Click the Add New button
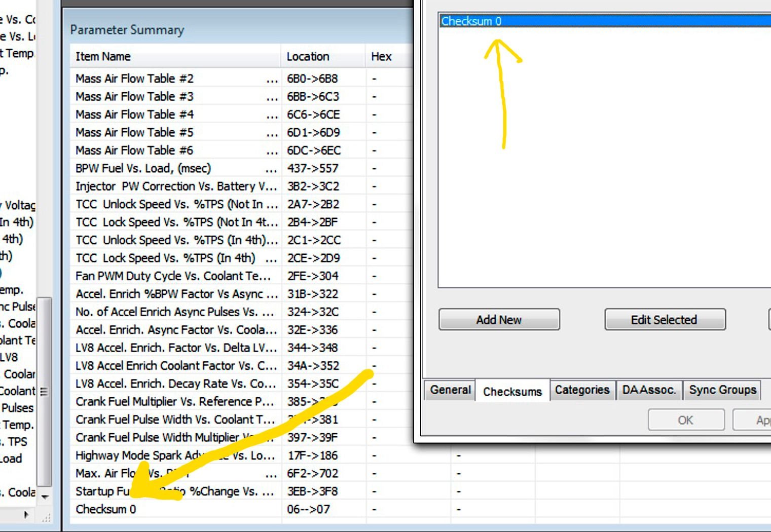771x532 pixels. coord(499,320)
